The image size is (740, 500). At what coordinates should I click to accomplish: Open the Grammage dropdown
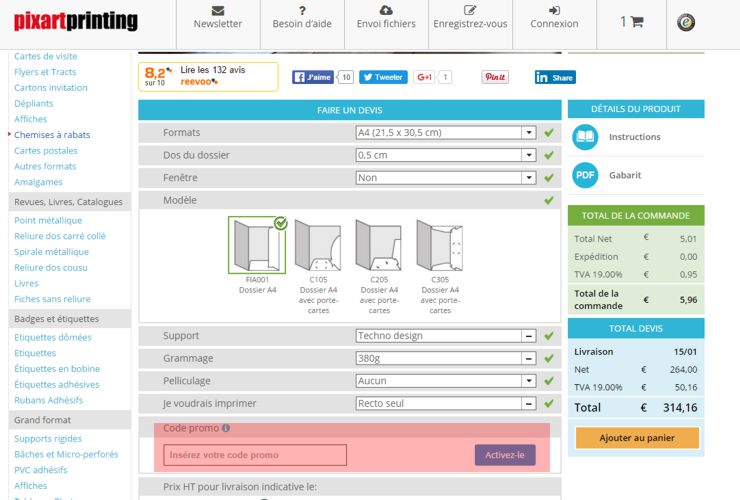pos(446,358)
